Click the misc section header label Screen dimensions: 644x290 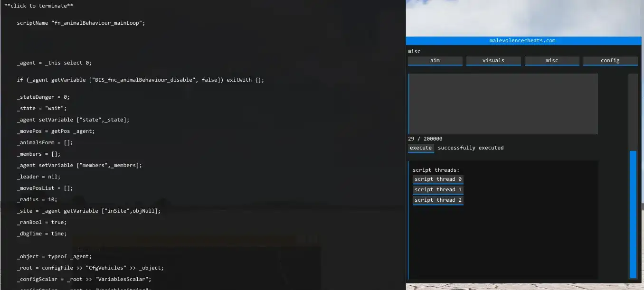pyautogui.click(x=413, y=51)
